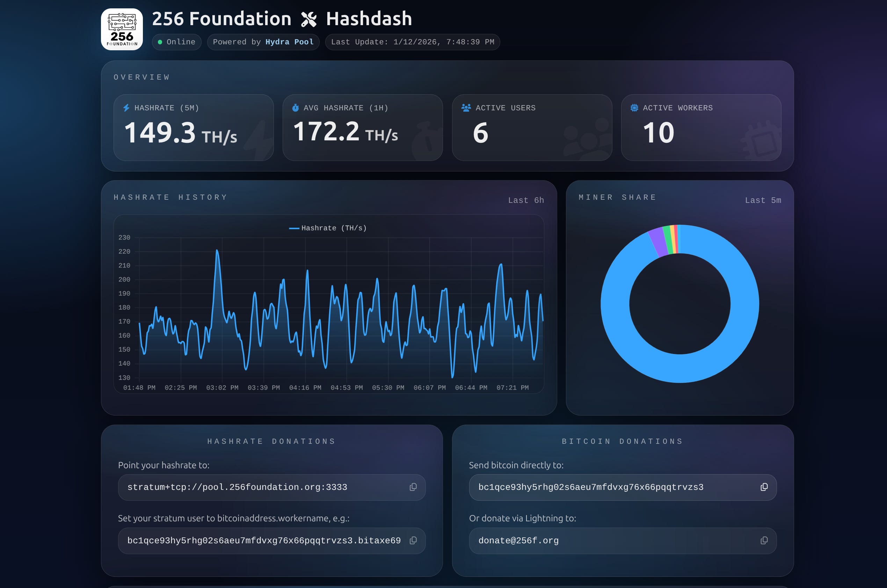The image size is (887, 588).
Task: Click the stopwatch Avg Hashrate icon
Action: 295,108
